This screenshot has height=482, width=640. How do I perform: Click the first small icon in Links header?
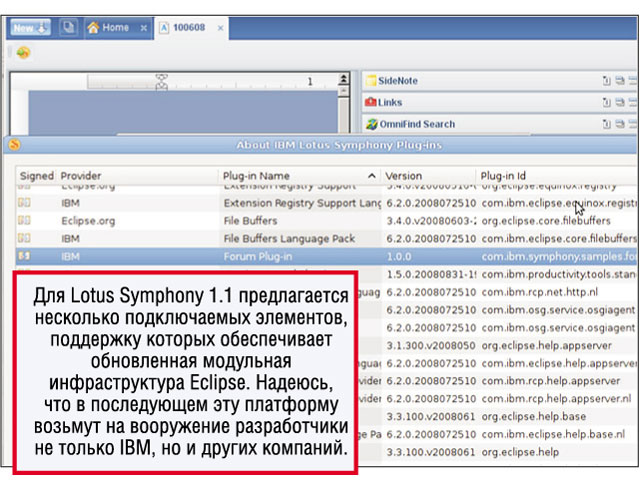607,102
